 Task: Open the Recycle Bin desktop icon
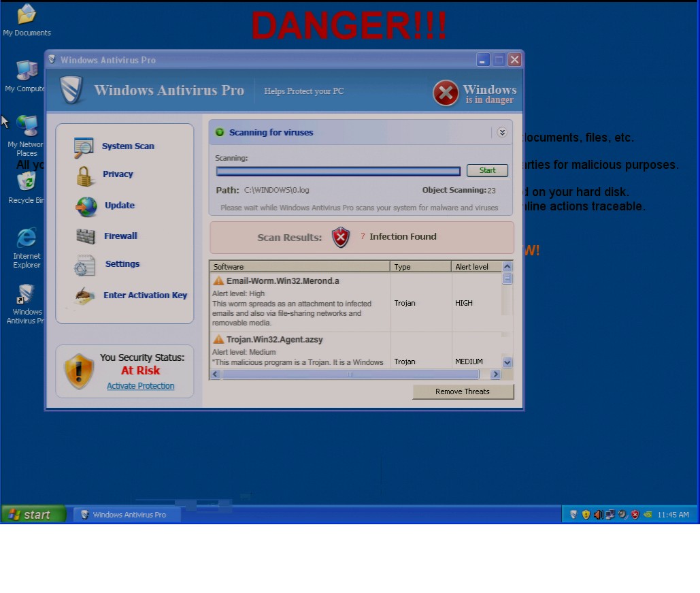(27, 182)
